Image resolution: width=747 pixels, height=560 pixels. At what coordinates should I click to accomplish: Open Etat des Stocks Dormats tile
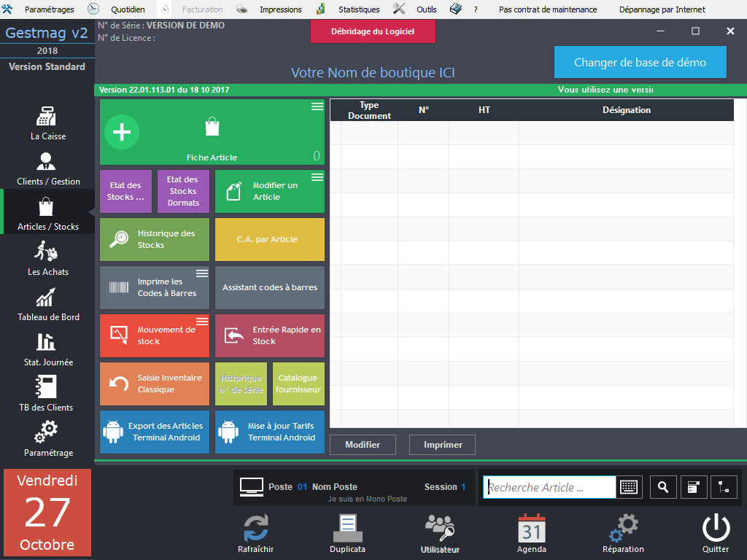coord(183,191)
